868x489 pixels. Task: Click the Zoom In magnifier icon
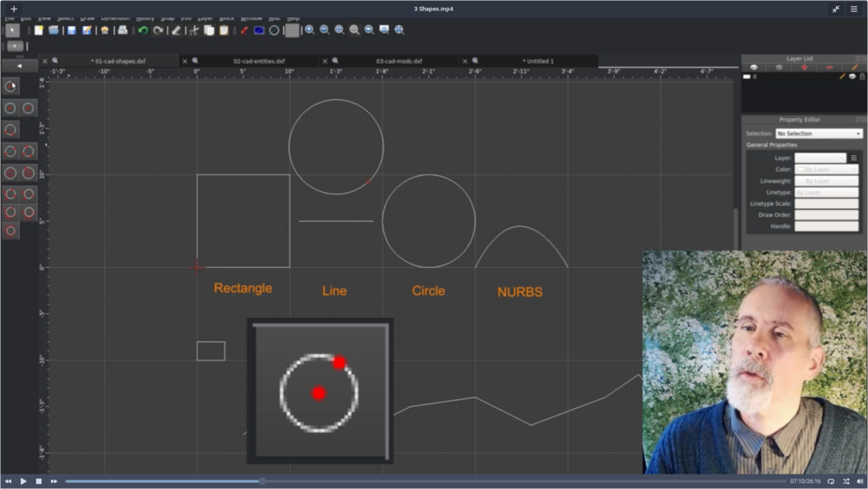309,30
